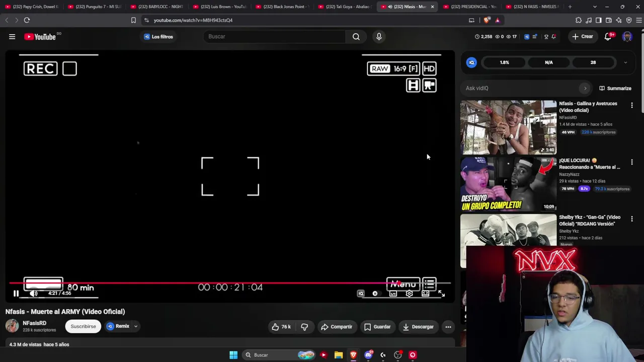Switch to the Papy Crish, Dowel tab
The image size is (644, 362).
click(31, 7)
